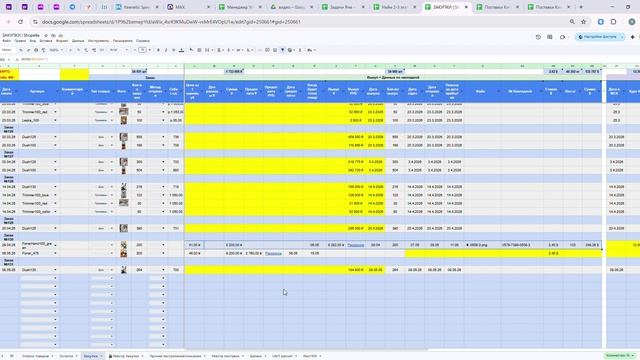The height and width of the screenshot is (360, 640).
Task: Switch to the Реестр поставок sheet tab
Action: [x=225, y=356]
